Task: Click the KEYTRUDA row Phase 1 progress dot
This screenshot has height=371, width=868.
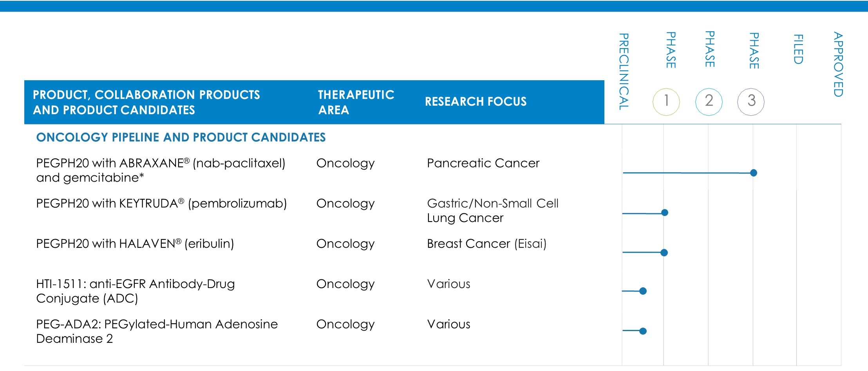Action: point(664,213)
